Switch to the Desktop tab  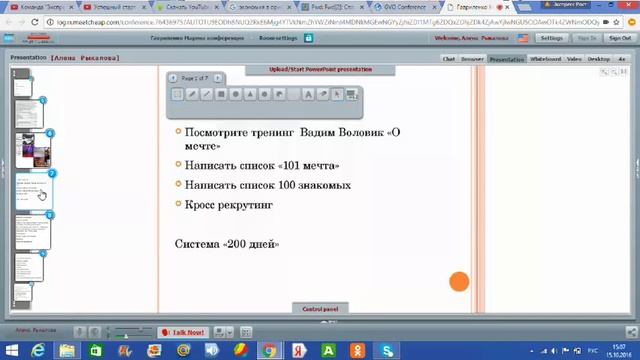[598, 59]
